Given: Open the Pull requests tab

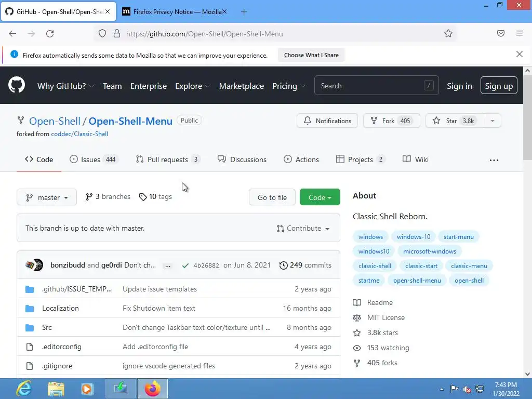Looking at the screenshot, I should point(168,159).
